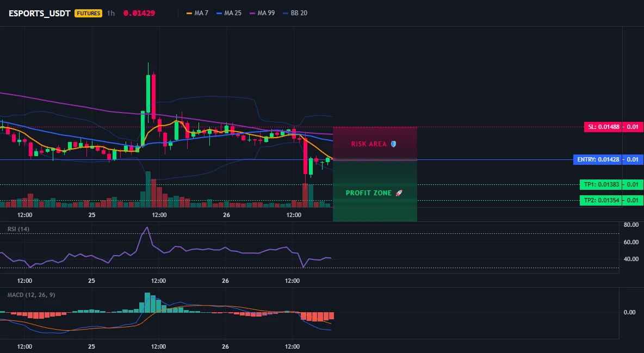Click the SL: 0.01488 price label
The height and width of the screenshot is (353, 644).
(603, 127)
